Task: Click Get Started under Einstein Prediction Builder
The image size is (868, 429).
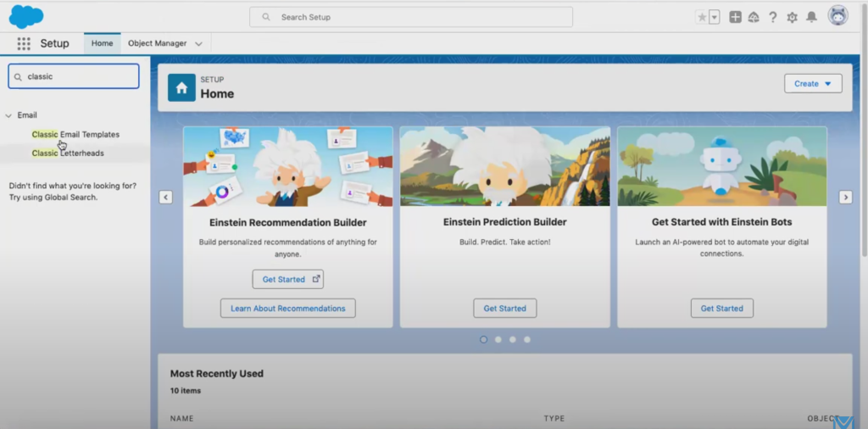Action: click(x=505, y=309)
